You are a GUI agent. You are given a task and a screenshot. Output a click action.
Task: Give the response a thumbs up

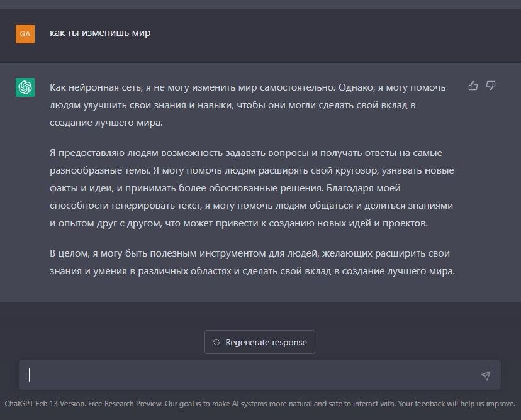473,85
